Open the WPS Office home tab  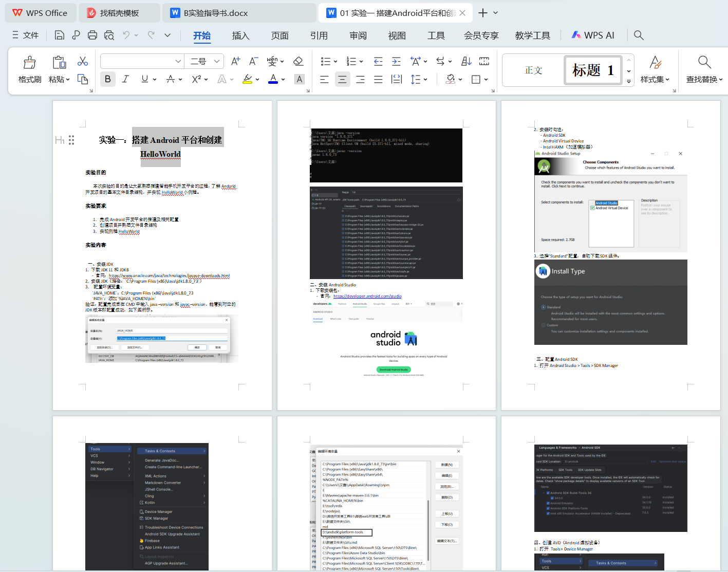pyautogui.click(x=40, y=13)
